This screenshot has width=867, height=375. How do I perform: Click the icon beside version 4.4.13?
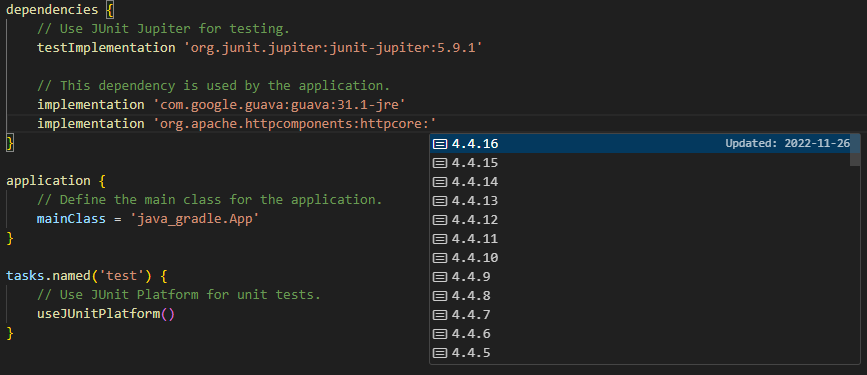point(440,200)
